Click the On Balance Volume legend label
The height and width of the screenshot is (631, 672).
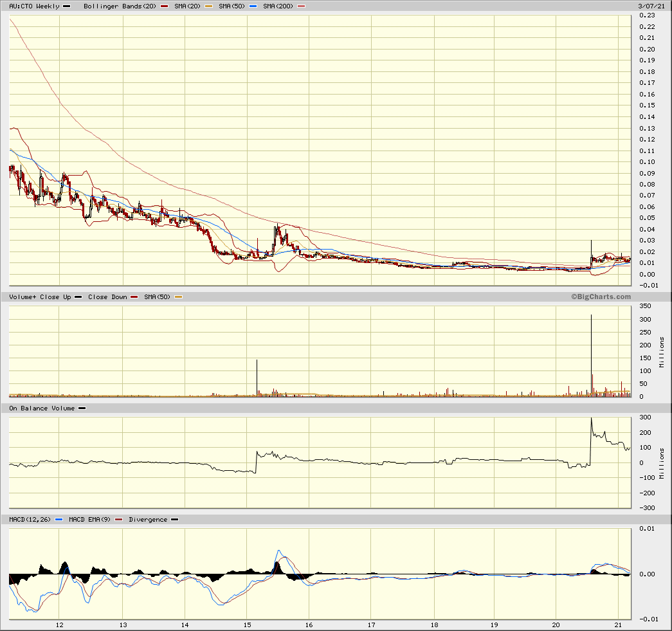(42, 408)
